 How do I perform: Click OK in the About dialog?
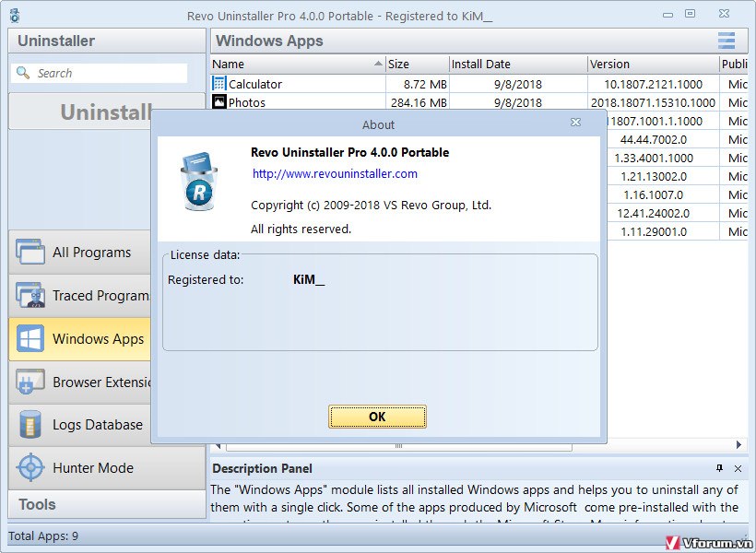[x=377, y=417]
